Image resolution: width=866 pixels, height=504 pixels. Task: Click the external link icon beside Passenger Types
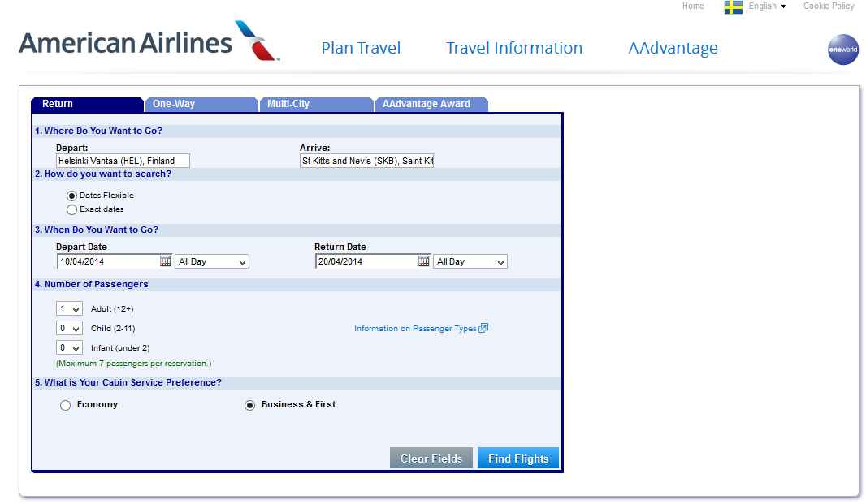tap(483, 329)
